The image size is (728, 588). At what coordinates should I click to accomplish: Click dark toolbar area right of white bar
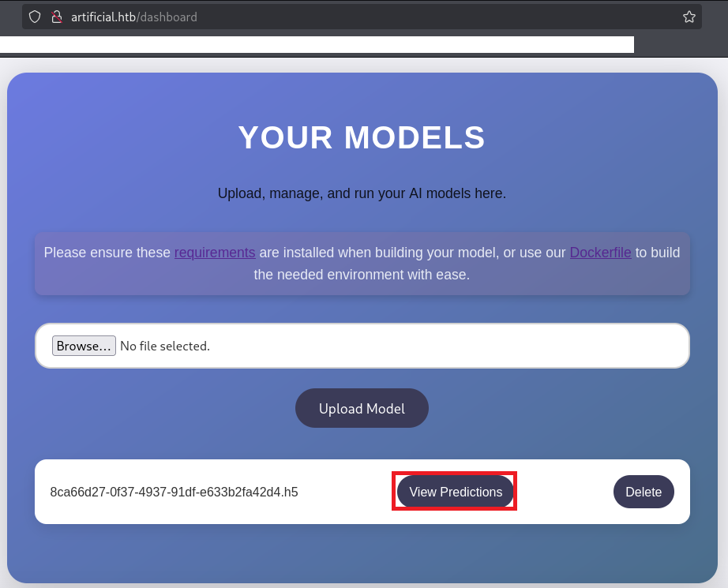(679, 44)
